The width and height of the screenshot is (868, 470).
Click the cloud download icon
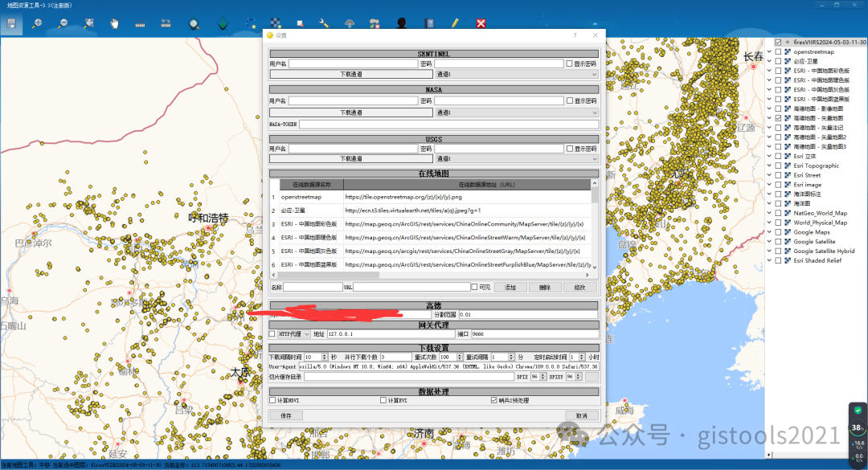pyautogui.click(x=350, y=24)
